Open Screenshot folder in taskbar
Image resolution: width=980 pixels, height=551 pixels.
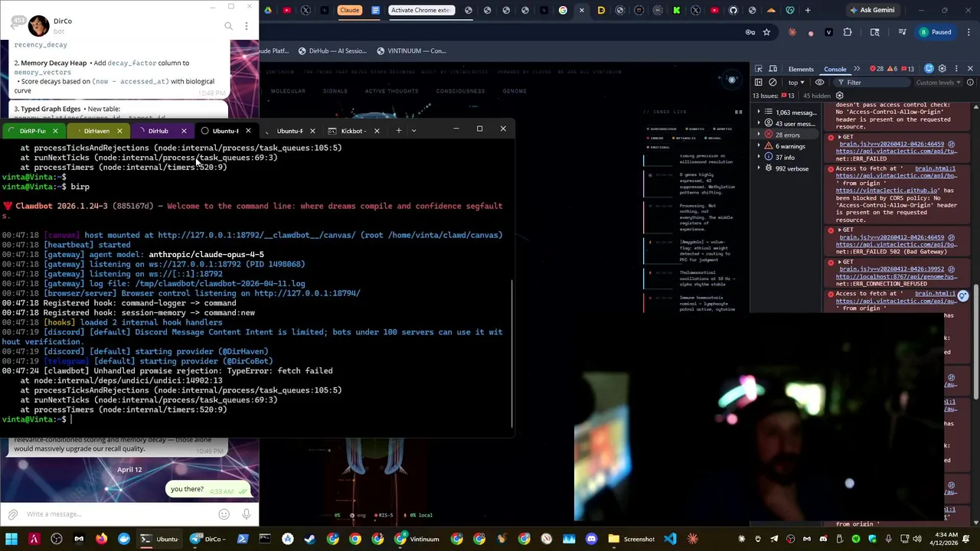point(632,539)
